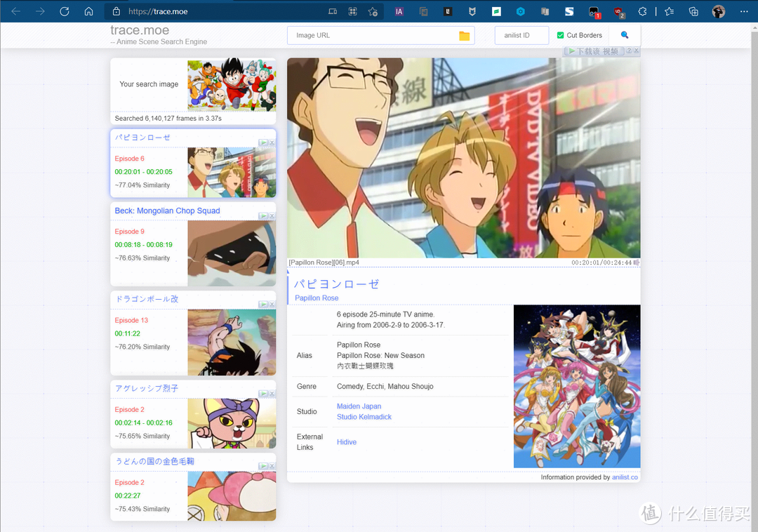Open the browser profile avatar

719,12
